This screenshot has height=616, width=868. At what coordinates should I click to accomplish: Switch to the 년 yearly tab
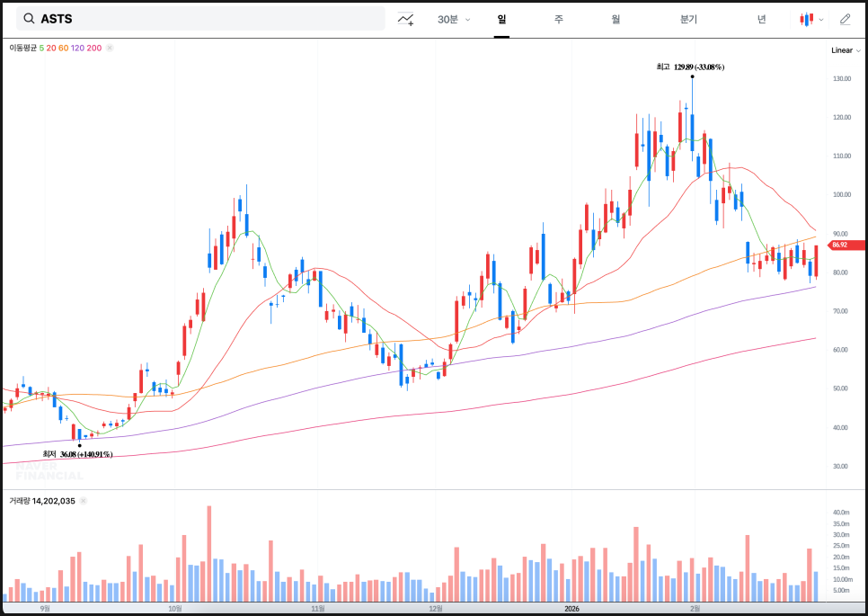tap(761, 19)
